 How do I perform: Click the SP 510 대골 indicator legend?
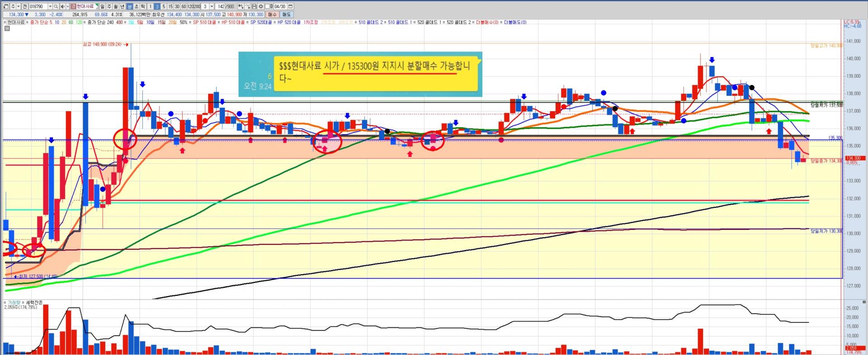(204, 22)
